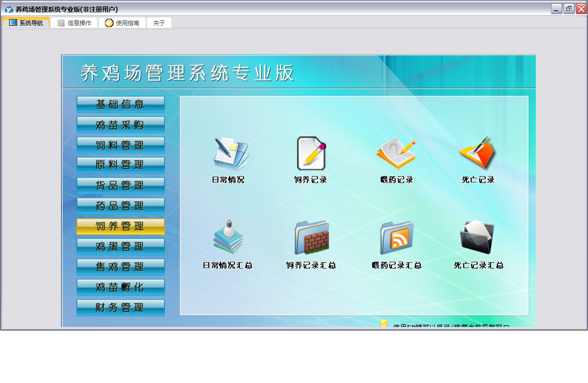This screenshot has width=588, height=383.
Task: Select the 财务管理 sidebar button
Action: 120,308
